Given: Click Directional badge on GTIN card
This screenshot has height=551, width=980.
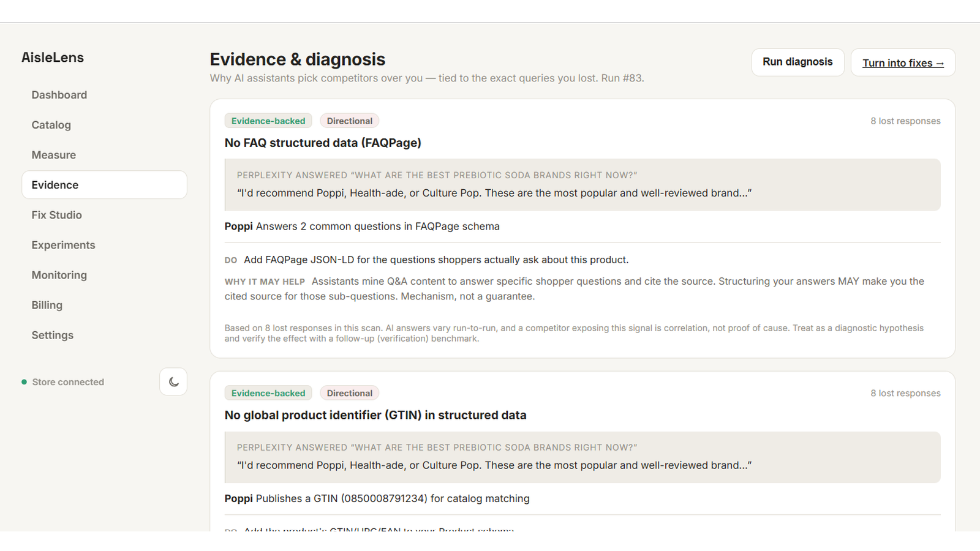Looking at the screenshot, I should (x=349, y=393).
